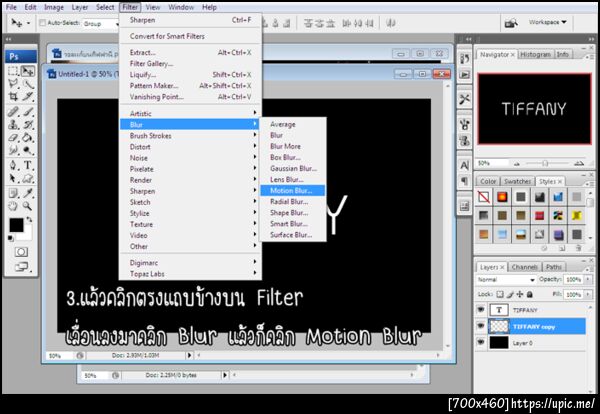The width and height of the screenshot is (600, 414).
Task: Switch to the Histogram tab
Action: [535, 54]
